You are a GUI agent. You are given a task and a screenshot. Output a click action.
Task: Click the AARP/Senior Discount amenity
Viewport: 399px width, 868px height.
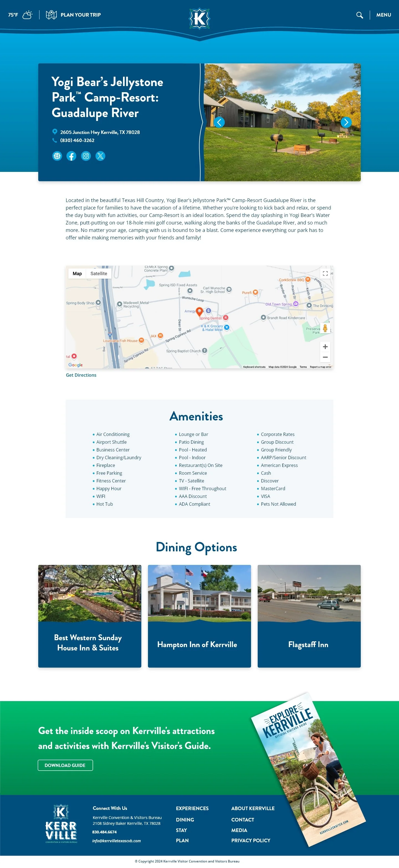click(283, 458)
